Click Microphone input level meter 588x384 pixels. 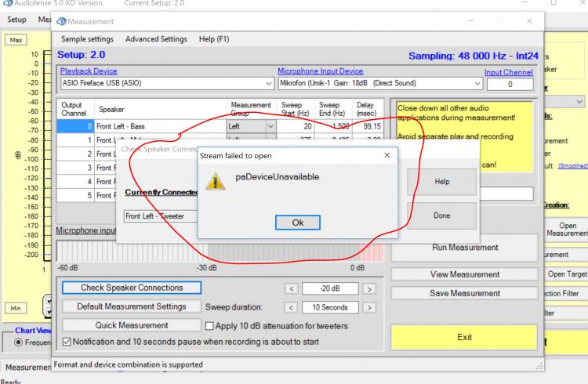(x=220, y=251)
